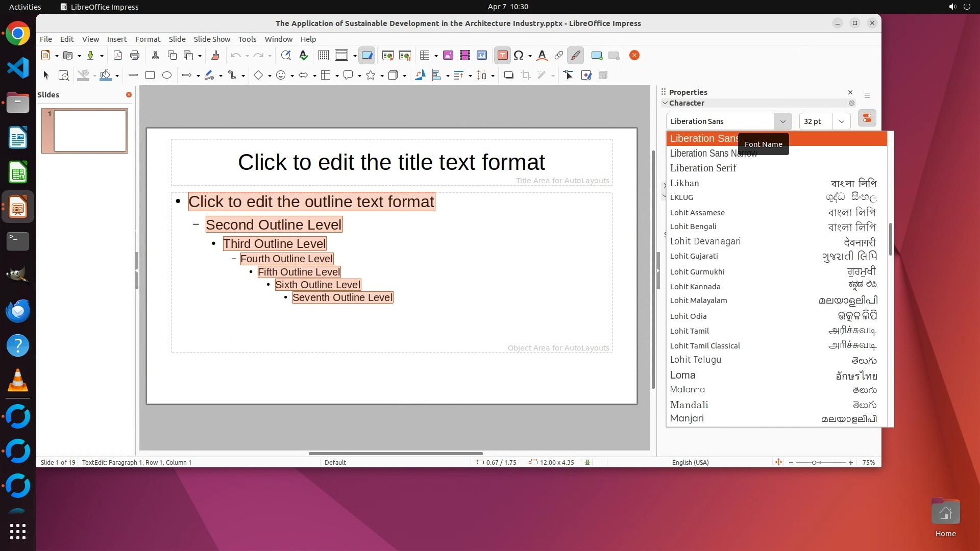Click the Insert Hyperlink icon
The image size is (980, 551).
pos(559,56)
